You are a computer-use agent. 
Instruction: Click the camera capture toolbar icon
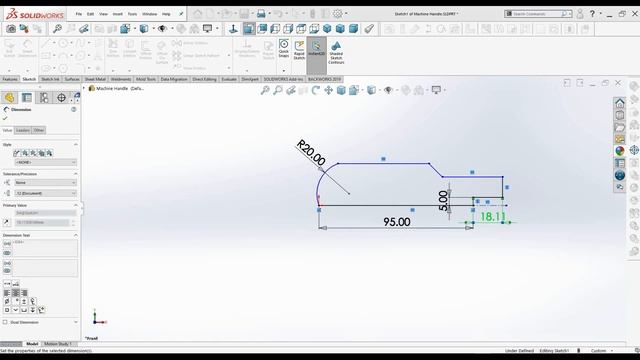coord(11,29)
